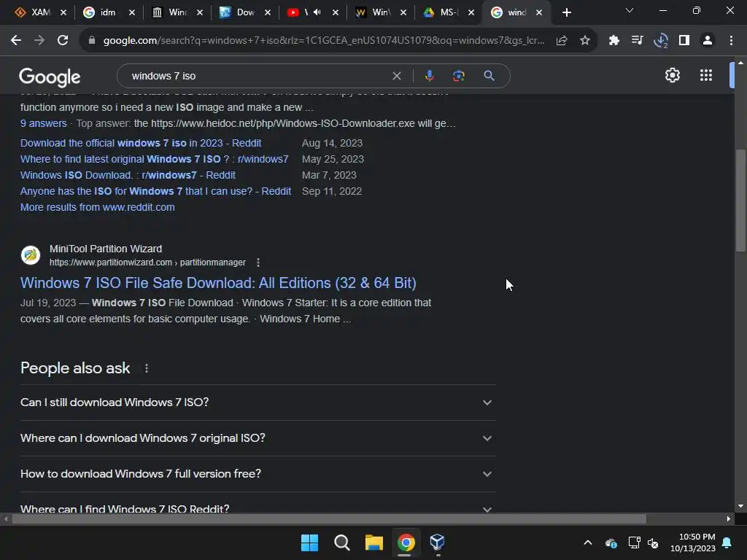Open File Explorer from taskbar
This screenshot has height=560, width=747.
[374, 542]
